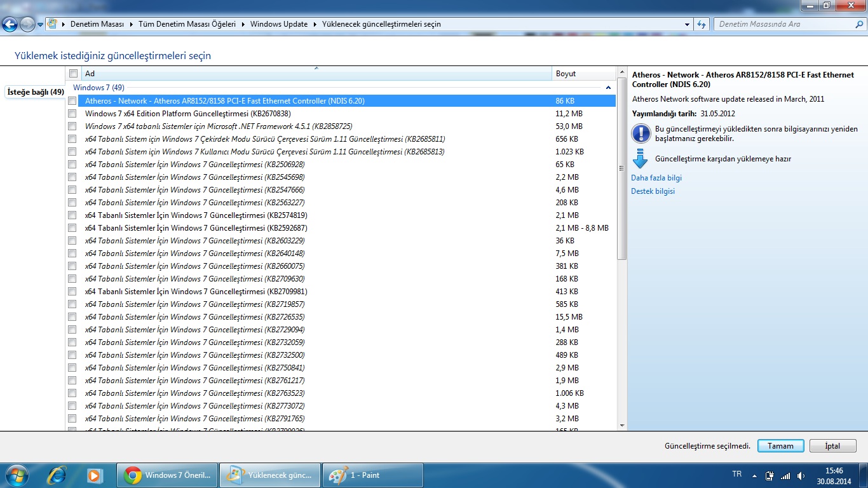The image size is (868, 488).
Task: Check the KB2545698 update checkbox
Action: coord(72,177)
